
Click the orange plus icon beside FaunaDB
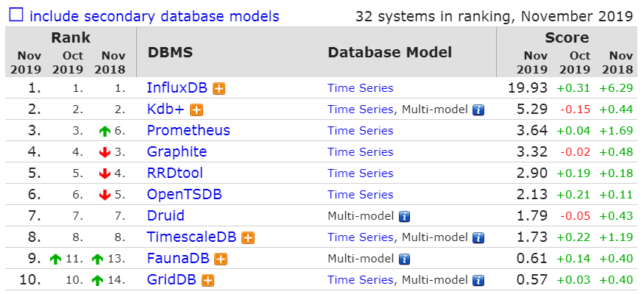(221, 259)
